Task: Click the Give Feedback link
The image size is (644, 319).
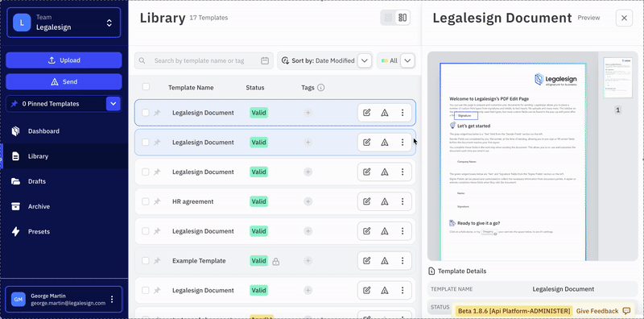Action: click(x=597, y=311)
